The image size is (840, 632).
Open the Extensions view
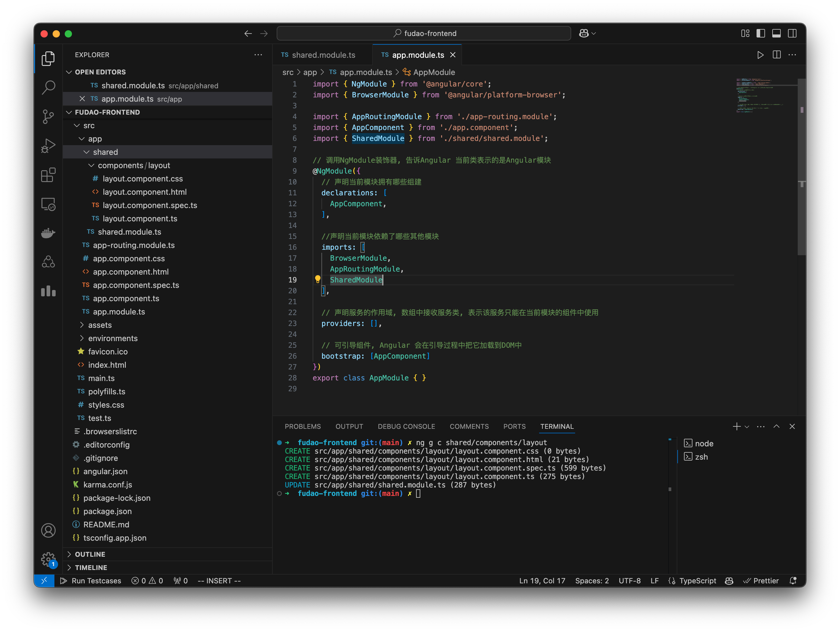click(48, 175)
